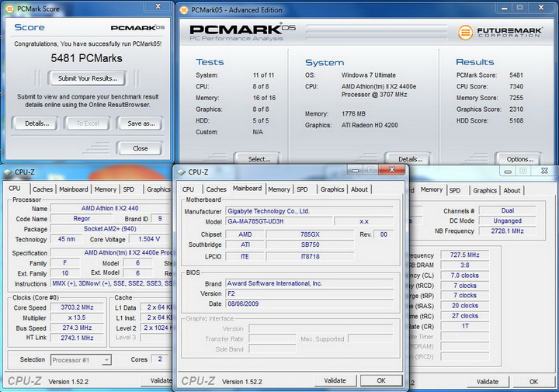The image size is (559, 392).
Task: Close the front CPU-Z window via red X
Action: tap(391, 170)
